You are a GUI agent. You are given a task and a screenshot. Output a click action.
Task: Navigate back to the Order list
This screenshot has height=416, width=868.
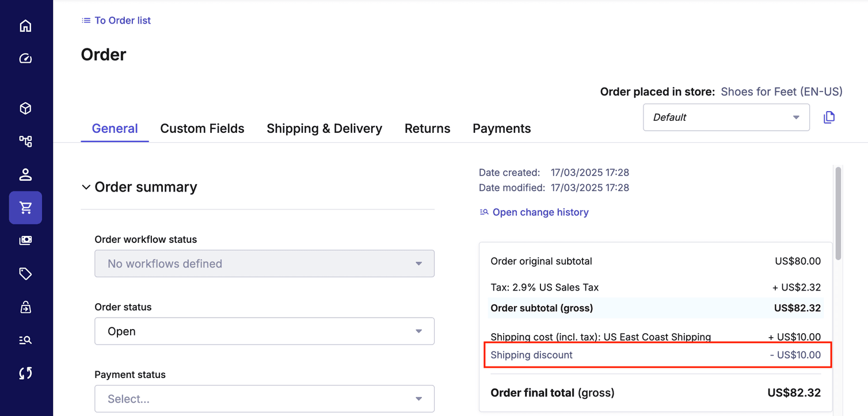[116, 20]
